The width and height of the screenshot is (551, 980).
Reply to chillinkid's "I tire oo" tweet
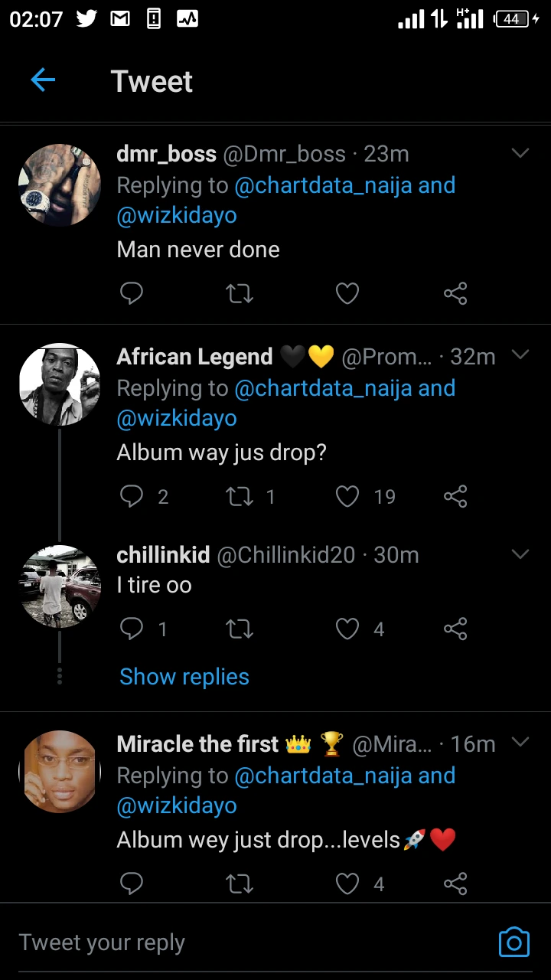[132, 629]
